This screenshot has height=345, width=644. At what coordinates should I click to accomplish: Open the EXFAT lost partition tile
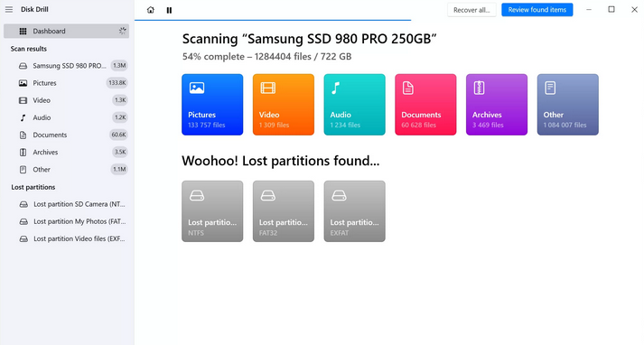354,211
